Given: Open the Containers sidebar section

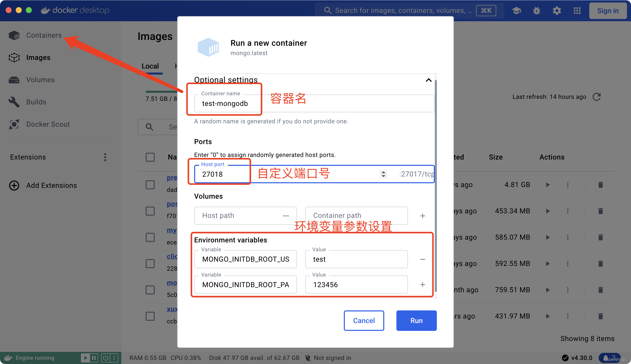Looking at the screenshot, I should pos(35,35).
